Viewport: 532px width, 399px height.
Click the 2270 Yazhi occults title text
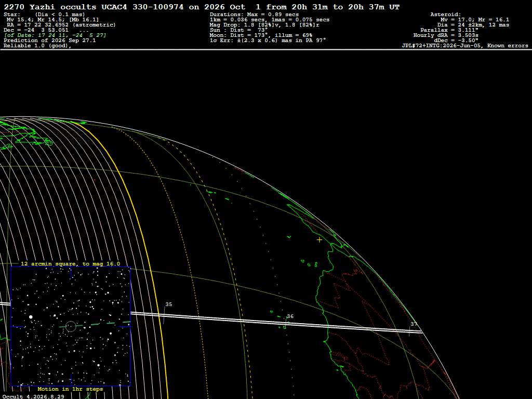click(51, 7)
